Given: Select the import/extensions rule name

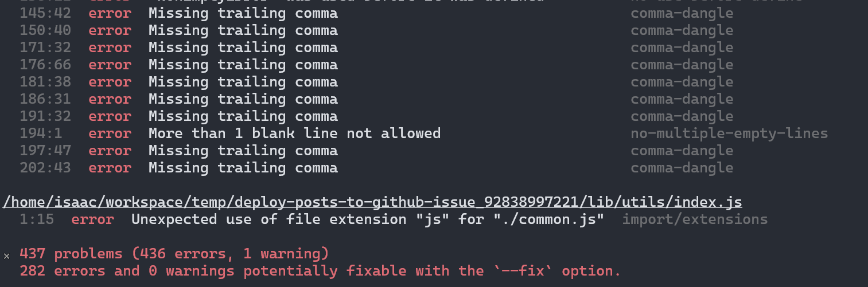Looking at the screenshot, I should pos(695,219).
